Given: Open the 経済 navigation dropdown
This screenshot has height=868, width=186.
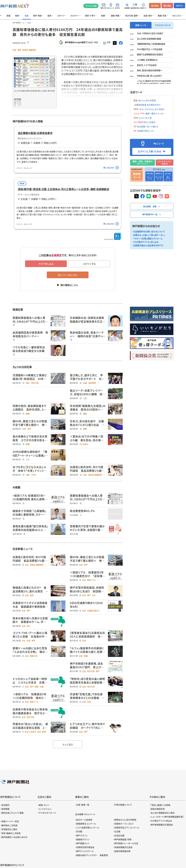Looking at the screenshot, I should (x=50, y=15).
